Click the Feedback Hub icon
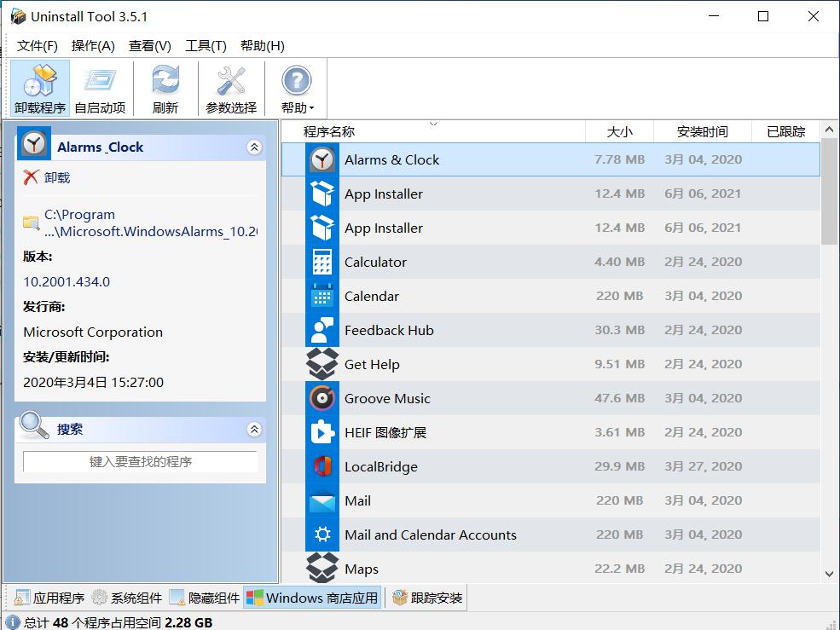The width and height of the screenshot is (840, 630). click(x=322, y=330)
